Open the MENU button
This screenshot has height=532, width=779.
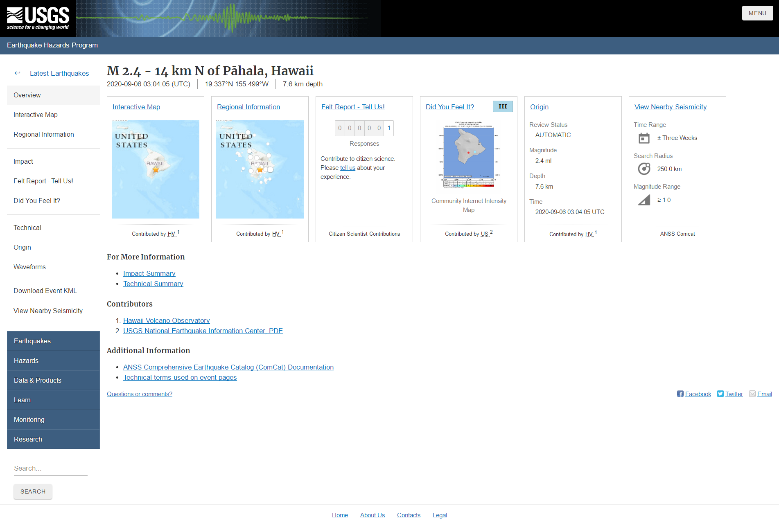757,13
